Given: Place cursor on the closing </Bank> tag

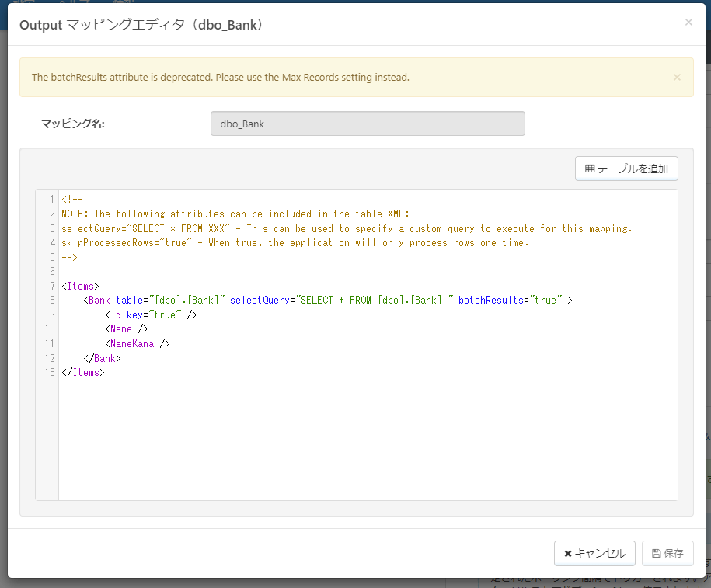Looking at the screenshot, I should click(102, 358).
